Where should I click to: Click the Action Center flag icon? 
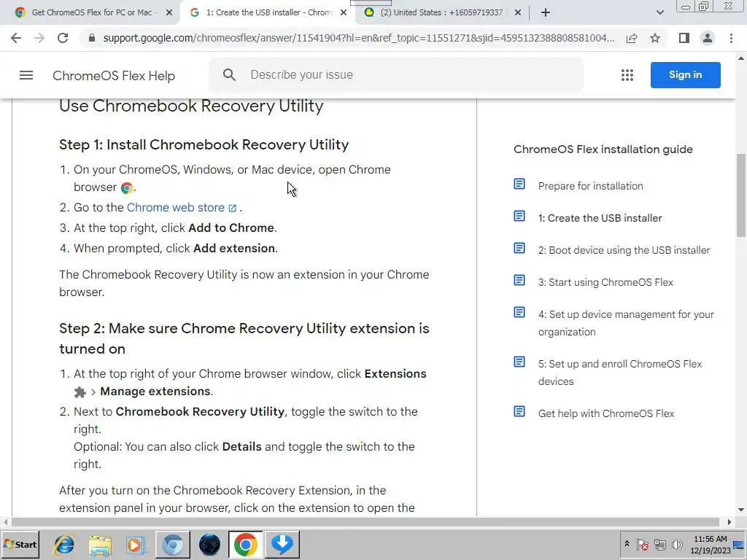(642, 544)
